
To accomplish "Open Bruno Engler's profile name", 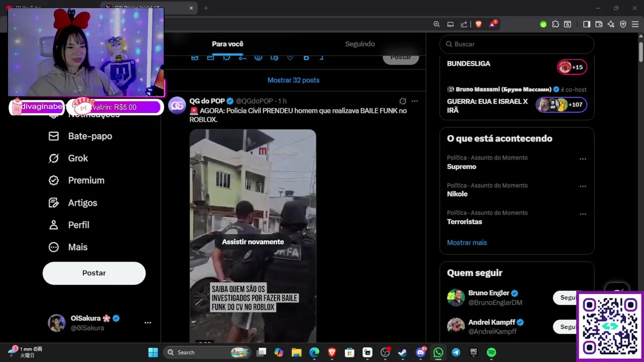I will tap(489, 293).
